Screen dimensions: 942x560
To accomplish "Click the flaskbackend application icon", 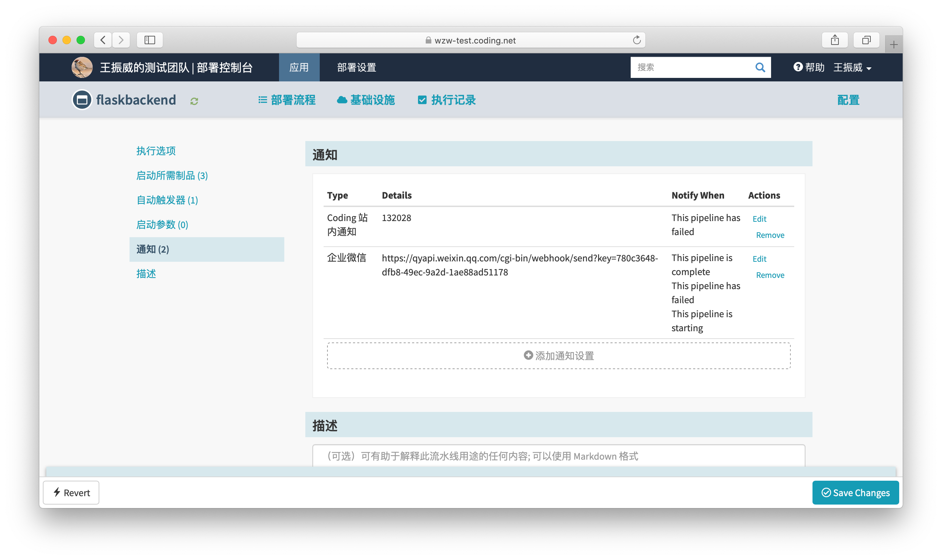I will [x=82, y=100].
